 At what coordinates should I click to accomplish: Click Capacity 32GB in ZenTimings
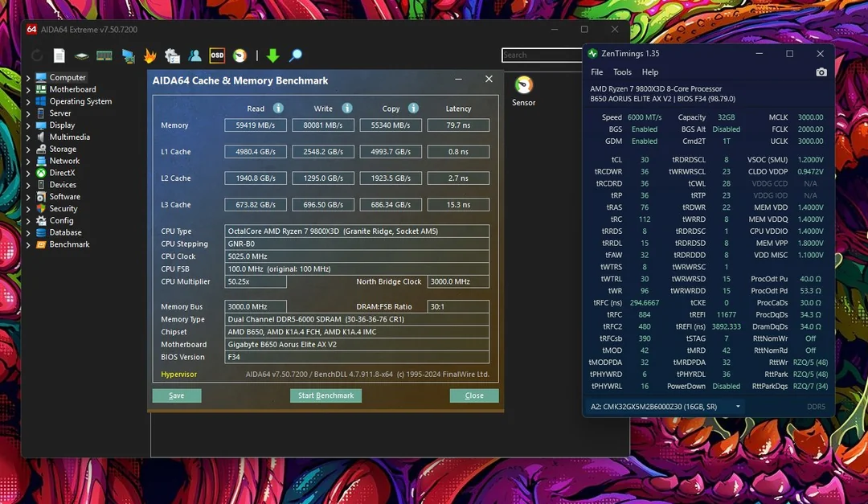pyautogui.click(x=726, y=117)
